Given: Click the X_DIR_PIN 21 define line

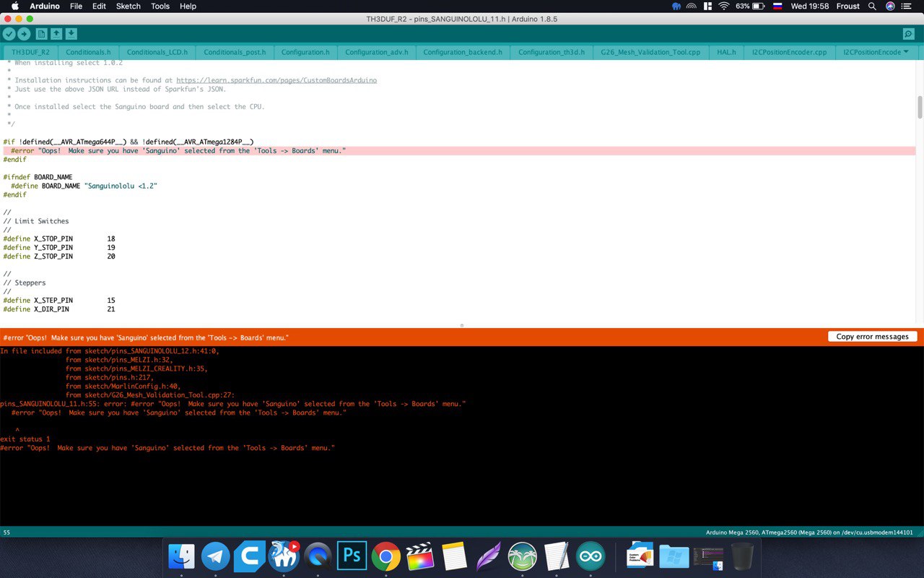Looking at the screenshot, I should tap(59, 309).
